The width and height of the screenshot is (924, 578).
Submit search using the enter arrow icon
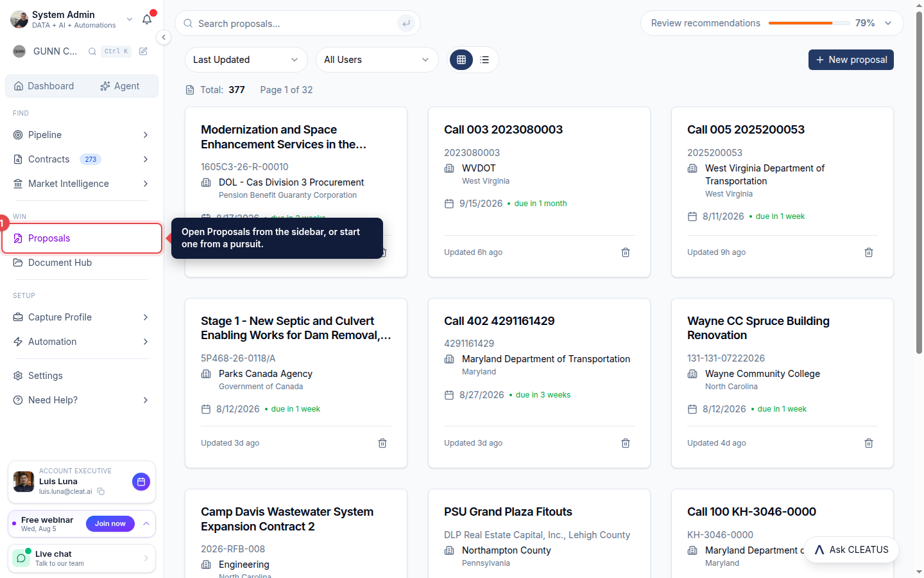pos(406,24)
